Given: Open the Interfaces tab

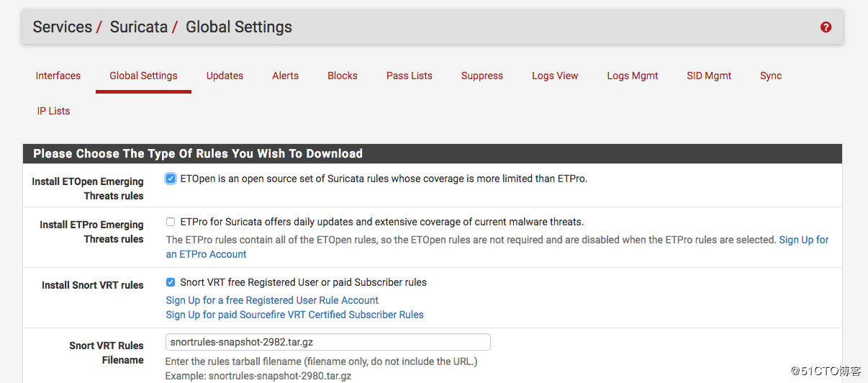Looking at the screenshot, I should pos(58,76).
